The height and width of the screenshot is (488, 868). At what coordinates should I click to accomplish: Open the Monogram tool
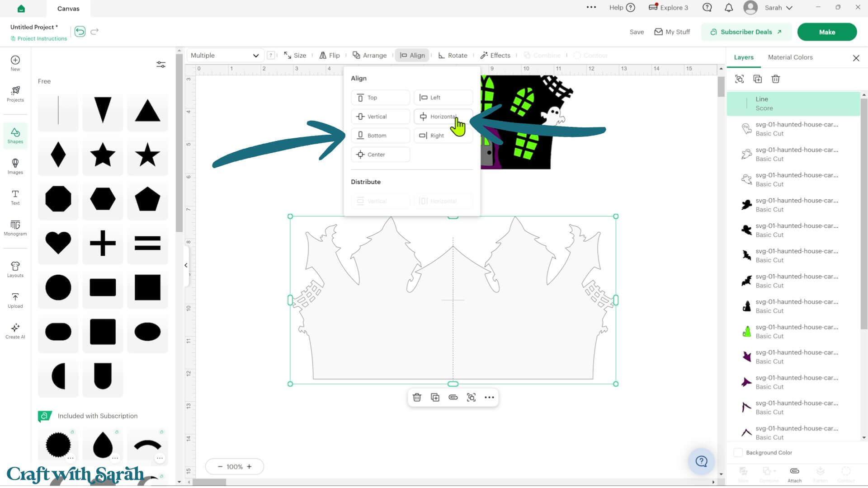[x=15, y=228]
